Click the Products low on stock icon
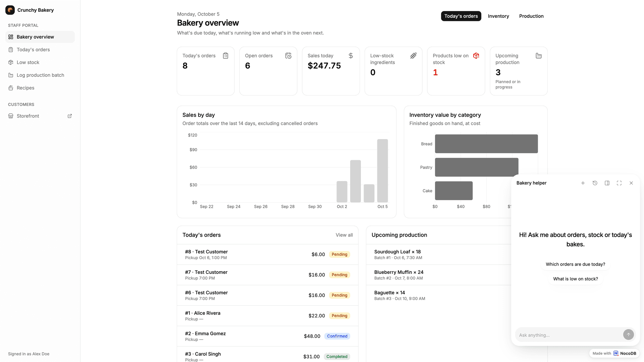This screenshot has height=362, width=644. [x=476, y=56]
